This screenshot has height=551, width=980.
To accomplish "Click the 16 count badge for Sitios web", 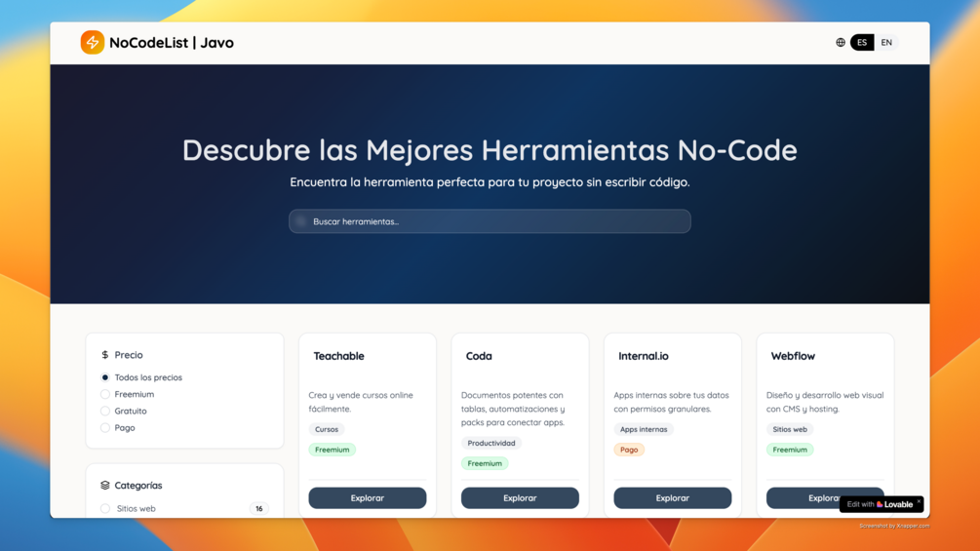I will (x=258, y=508).
